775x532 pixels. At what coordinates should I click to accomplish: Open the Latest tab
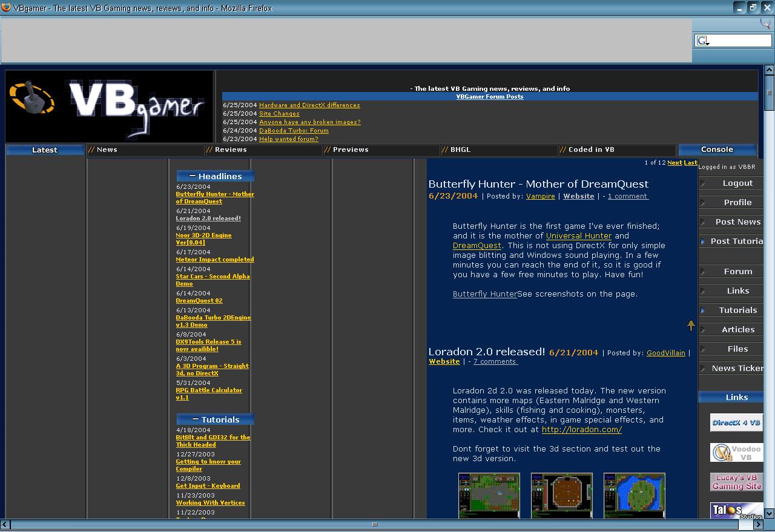click(x=45, y=150)
